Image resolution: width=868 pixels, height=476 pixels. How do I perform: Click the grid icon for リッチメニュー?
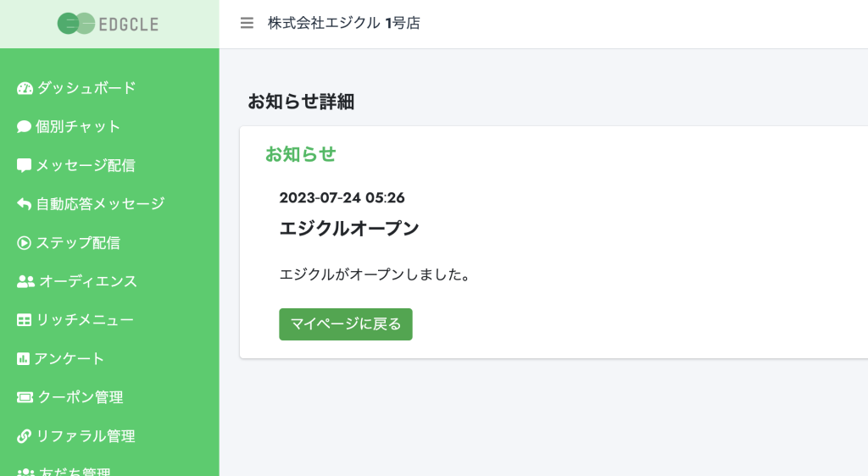(24, 320)
